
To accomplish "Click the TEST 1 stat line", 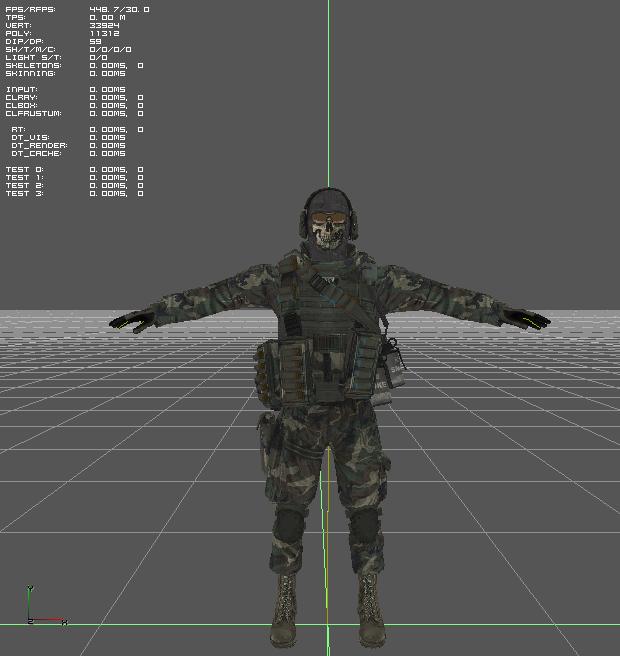I will 74,177.
